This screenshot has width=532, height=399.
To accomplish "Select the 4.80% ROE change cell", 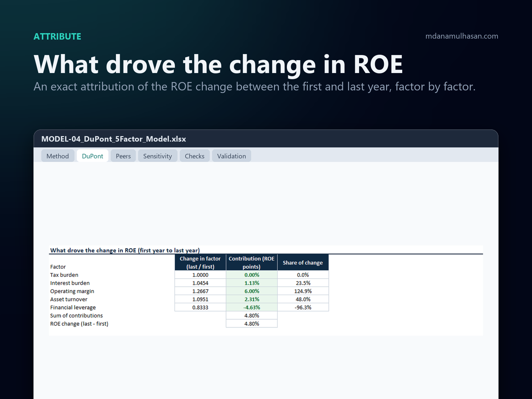I will click(252, 324).
